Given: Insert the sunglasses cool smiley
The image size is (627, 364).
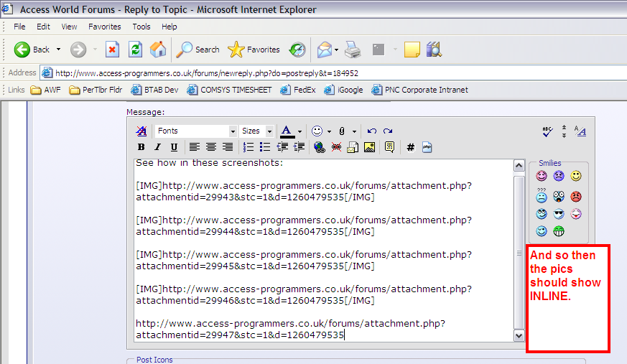Looking at the screenshot, I should pyautogui.click(x=559, y=214).
